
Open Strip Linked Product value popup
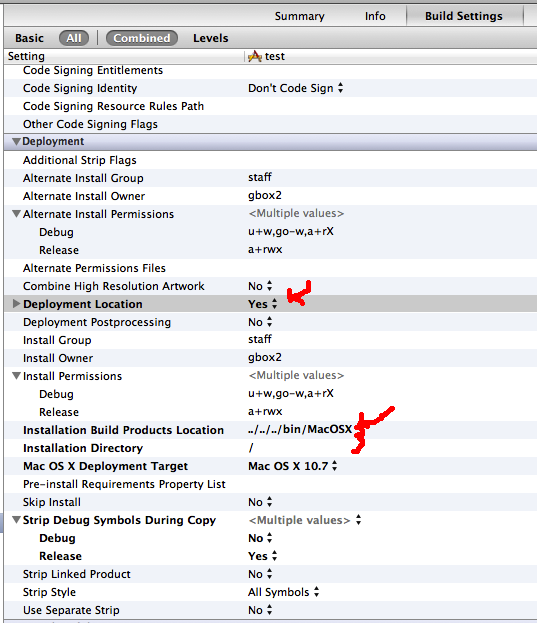pos(260,574)
